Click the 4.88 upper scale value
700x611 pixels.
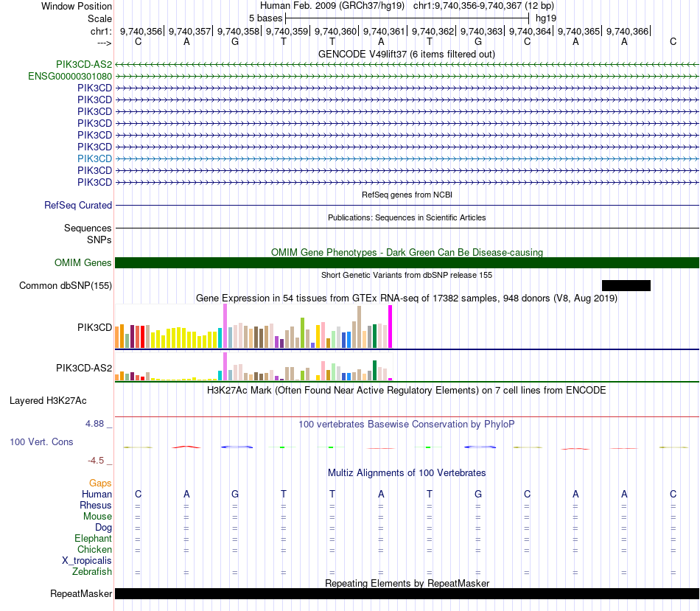point(94,423)
